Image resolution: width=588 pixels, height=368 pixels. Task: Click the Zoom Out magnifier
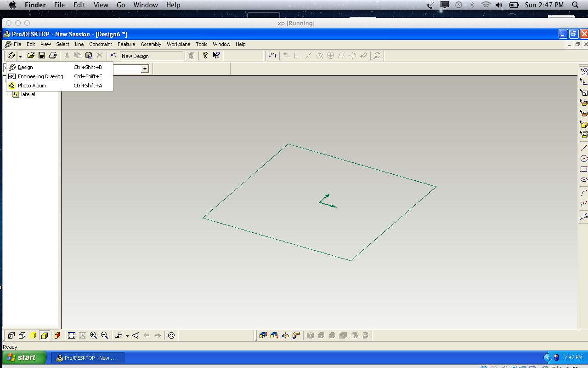[105, 335]
